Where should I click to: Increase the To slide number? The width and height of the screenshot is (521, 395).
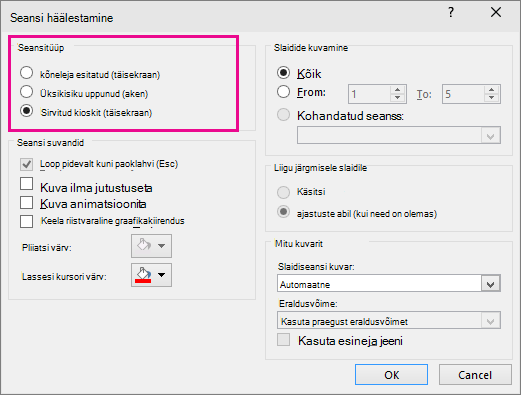click(x=491, y=90)
